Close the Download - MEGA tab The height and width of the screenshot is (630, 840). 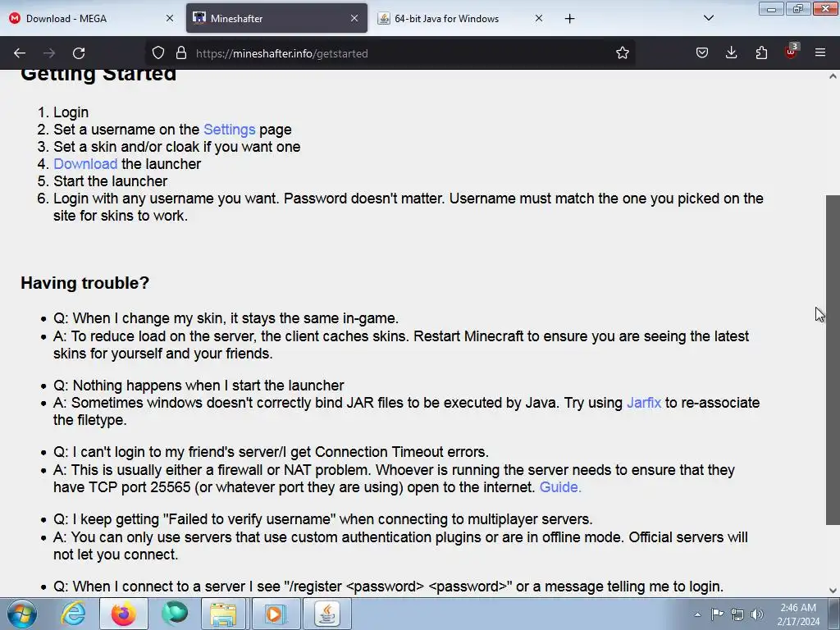[170, 18]
